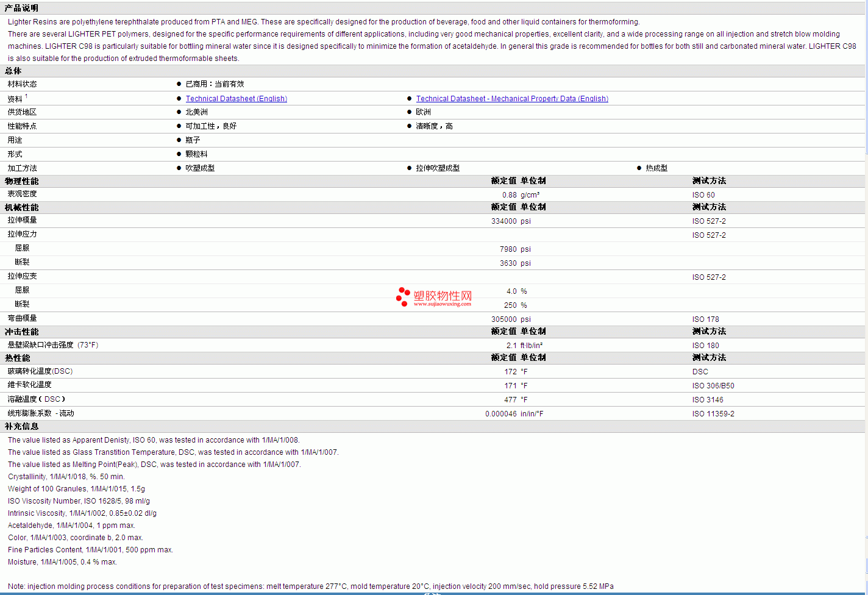The height and width of the screenshot is (595, 868).
Task: Click the 颗粒料 form entry
Action: pos(196,154)
